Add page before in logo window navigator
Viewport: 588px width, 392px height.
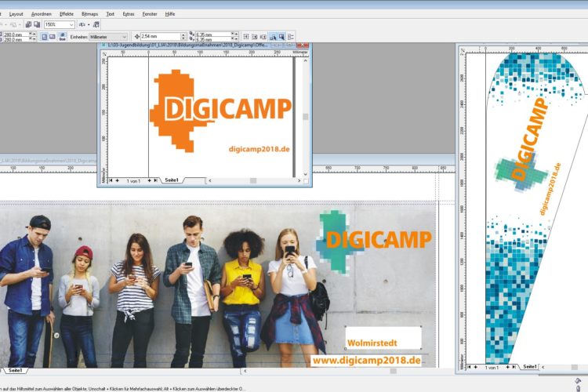click(x=118, y=181)
